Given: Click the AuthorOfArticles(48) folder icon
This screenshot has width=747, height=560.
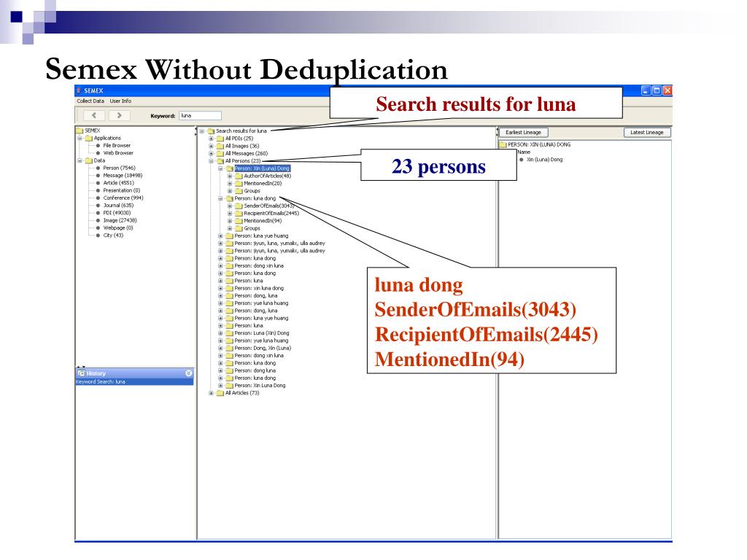Looking at the screenshot, I should coord(239,176).
